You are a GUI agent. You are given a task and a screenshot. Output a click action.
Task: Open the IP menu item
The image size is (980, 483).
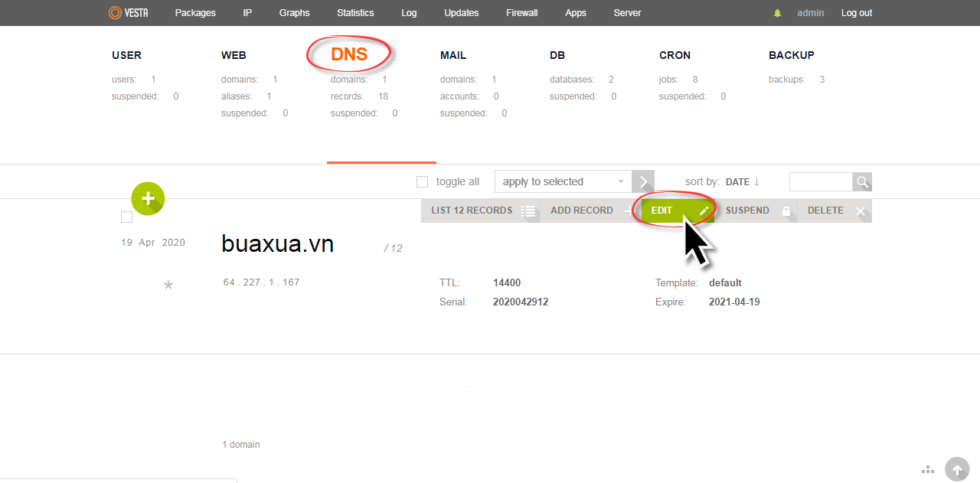click(x=247, y=13)
